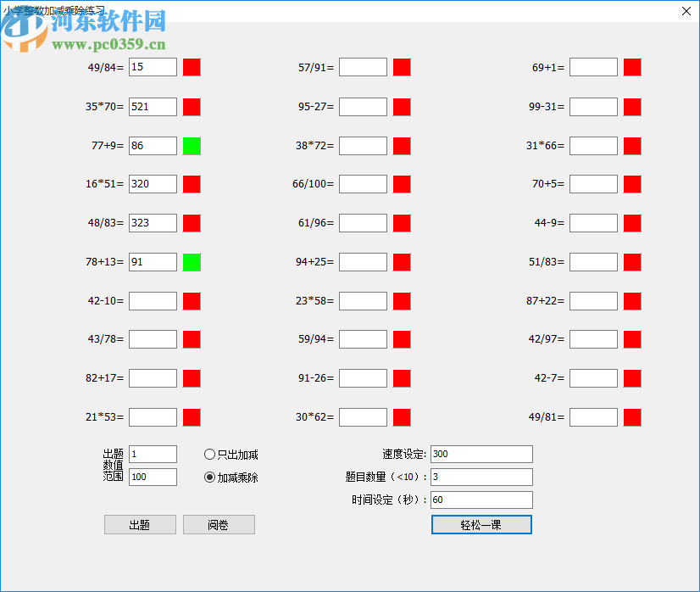Select the 加减乘除 radio option
Image resolution: width=700 pixels, height=592 pixels.
pos(209,476)
